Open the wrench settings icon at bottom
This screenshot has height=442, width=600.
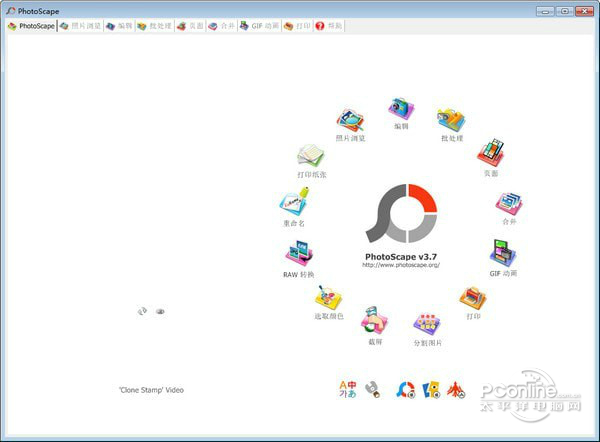pos(372,390)
